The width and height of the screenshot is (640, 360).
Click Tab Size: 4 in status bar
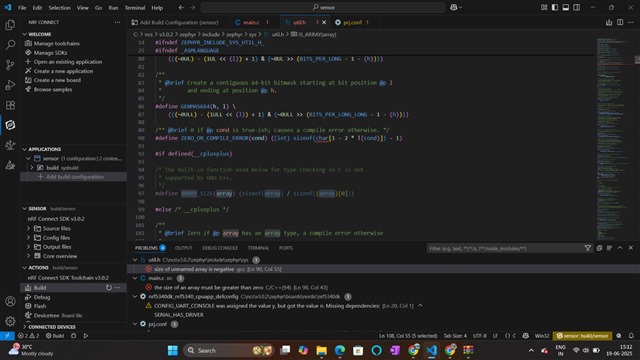pos(455,336)
